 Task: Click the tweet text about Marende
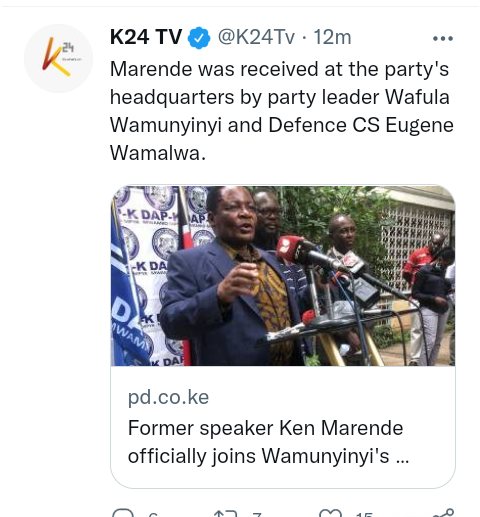click(x=282, y=111)
